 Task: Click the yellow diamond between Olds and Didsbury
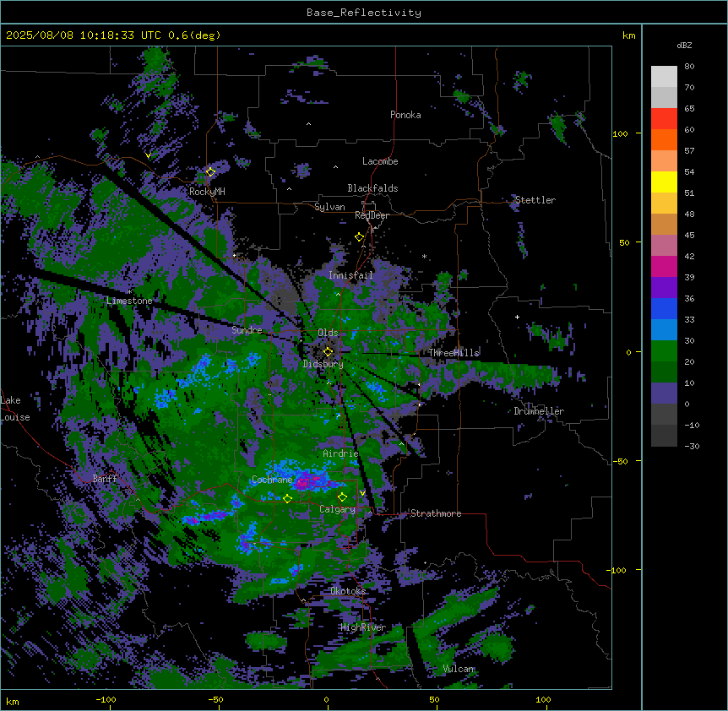point(329,351)
